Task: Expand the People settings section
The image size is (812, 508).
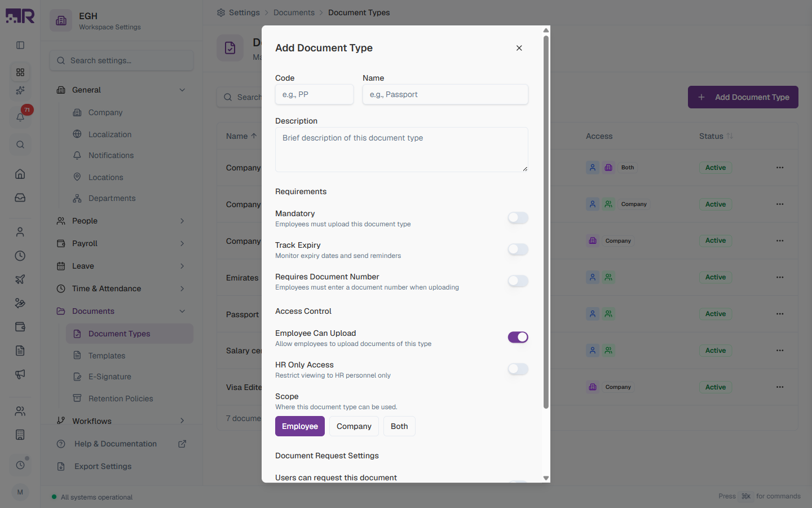Action: pos(121,221)
